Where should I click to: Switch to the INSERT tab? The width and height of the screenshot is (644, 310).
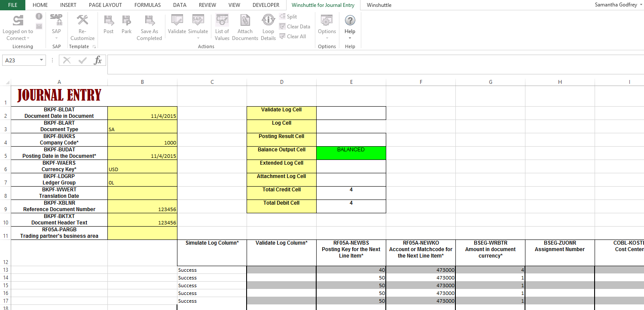tap(68, 5)
